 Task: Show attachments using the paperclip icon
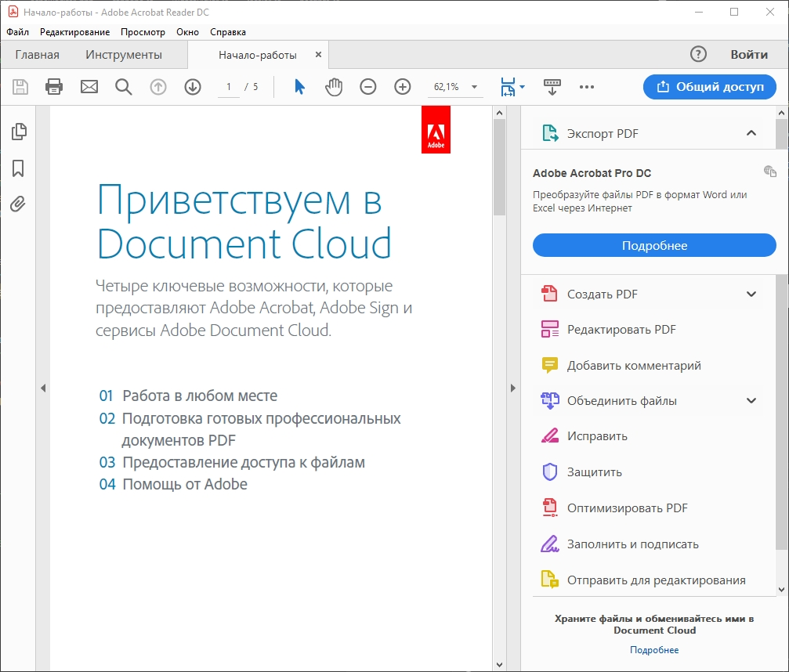coord(19,204)
